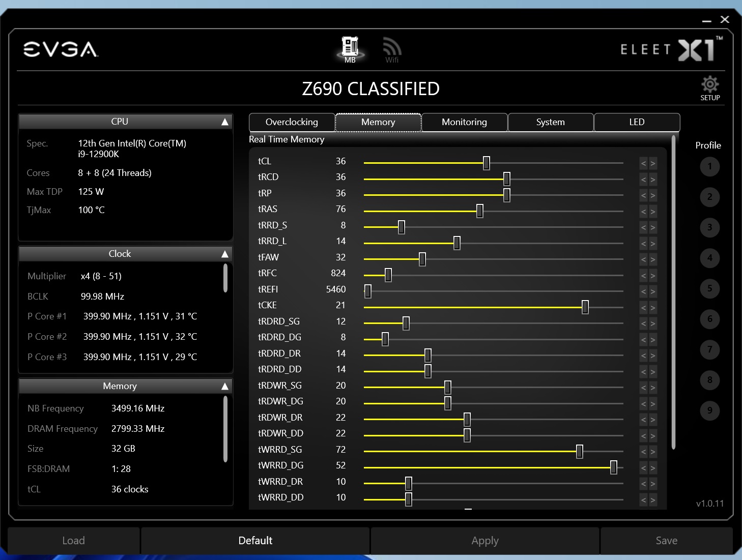The width and height of the screenshot is (742, 560).
Task: Decrease tRAS with its left arrow
Action: tap(644, 212)
